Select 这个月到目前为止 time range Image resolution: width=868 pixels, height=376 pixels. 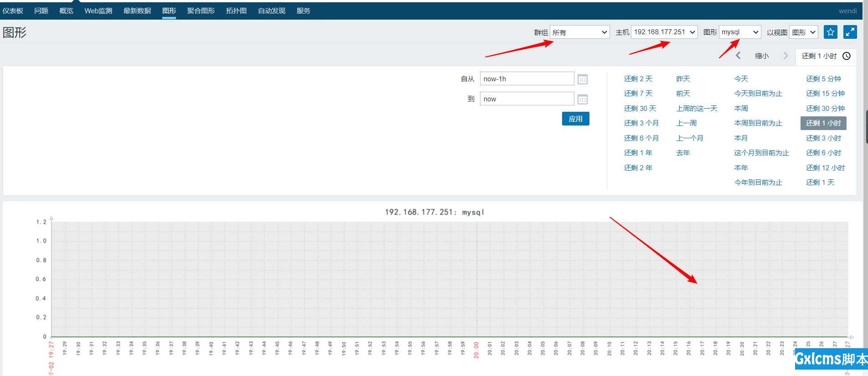(761, 152)
